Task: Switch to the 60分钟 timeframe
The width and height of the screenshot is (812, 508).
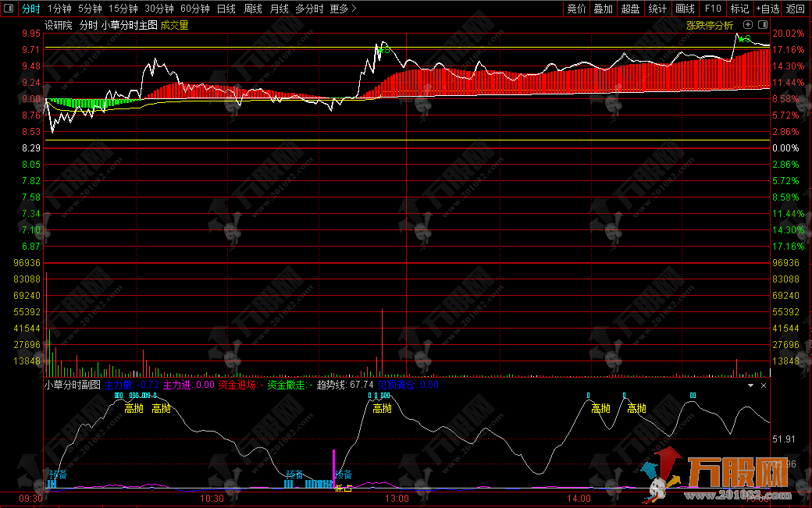Action: (x=194, y=9)
